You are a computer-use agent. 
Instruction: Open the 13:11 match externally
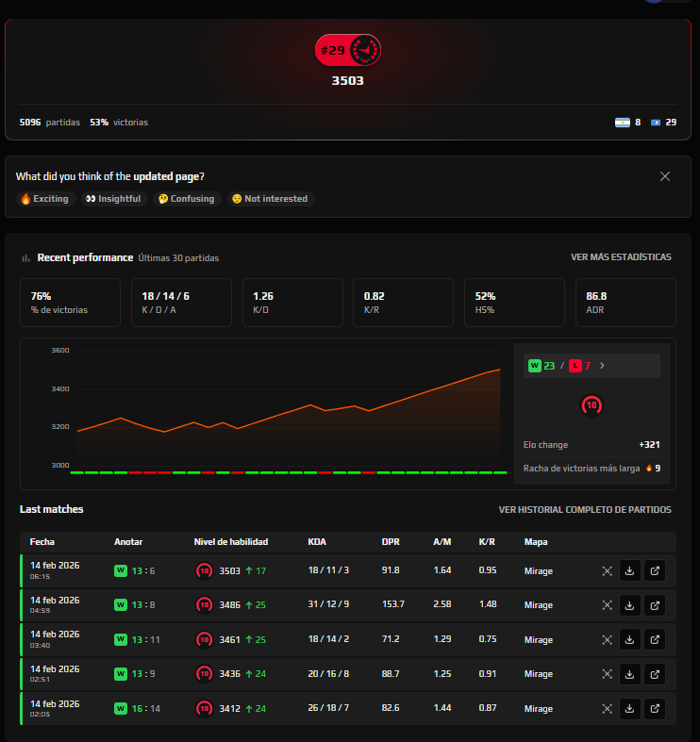tap(655, 640)
